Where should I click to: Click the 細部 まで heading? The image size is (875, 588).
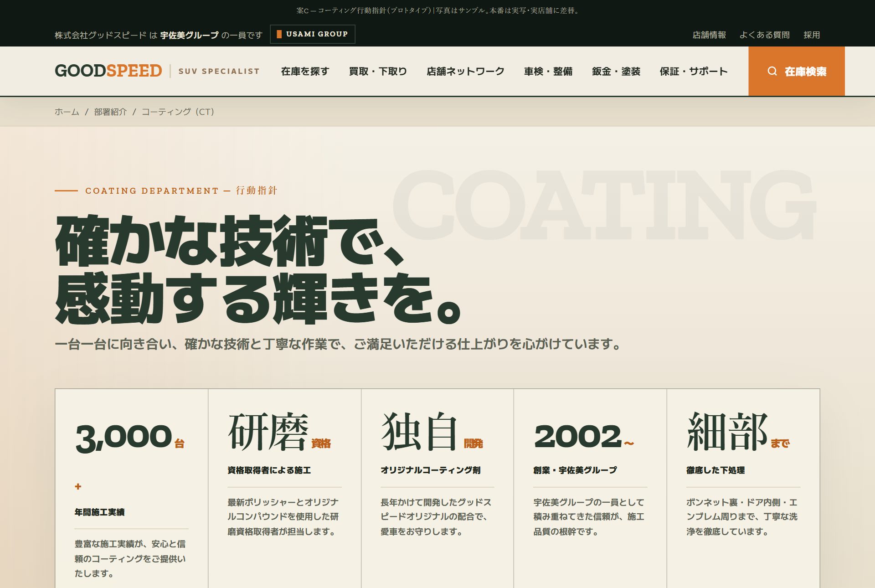(738, 432)
